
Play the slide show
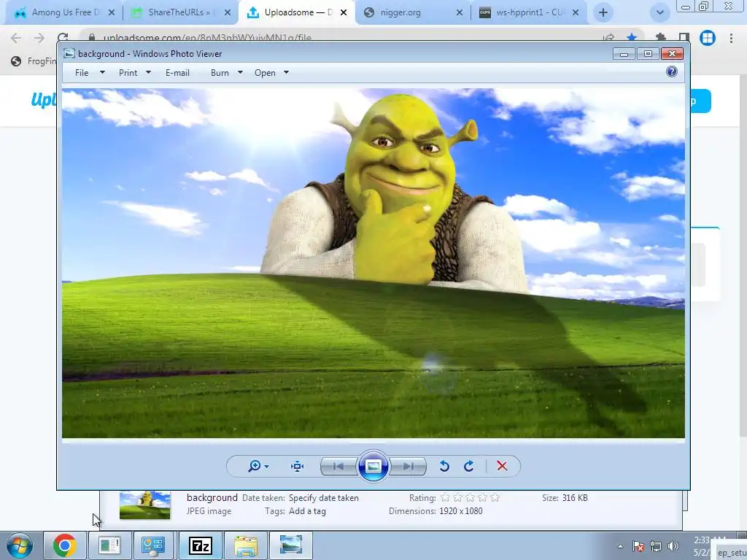[373, 466]
